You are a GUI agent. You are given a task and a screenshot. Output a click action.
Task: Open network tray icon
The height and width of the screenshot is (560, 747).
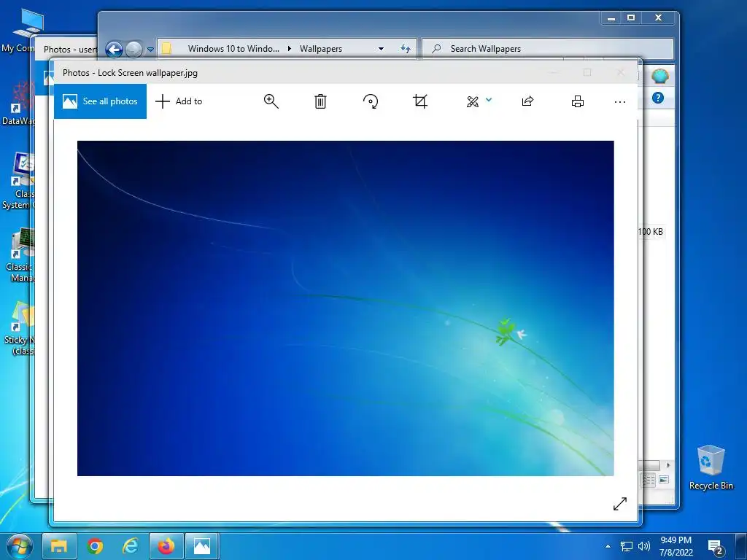(626, 546)
